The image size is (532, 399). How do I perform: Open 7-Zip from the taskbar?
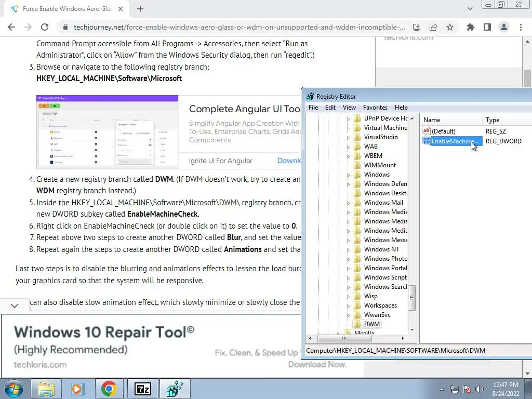click(x=142, y=389)
